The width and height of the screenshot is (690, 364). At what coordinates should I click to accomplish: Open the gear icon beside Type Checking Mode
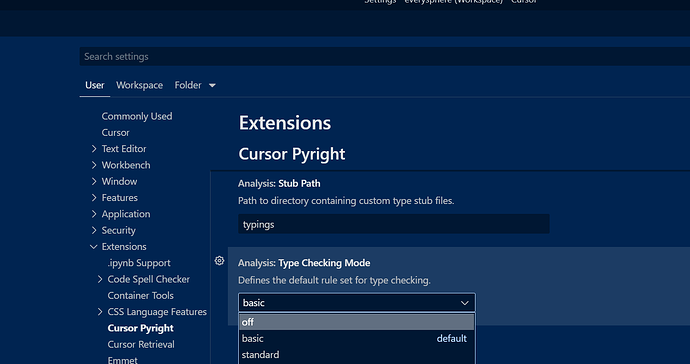(x=219, y=261)
